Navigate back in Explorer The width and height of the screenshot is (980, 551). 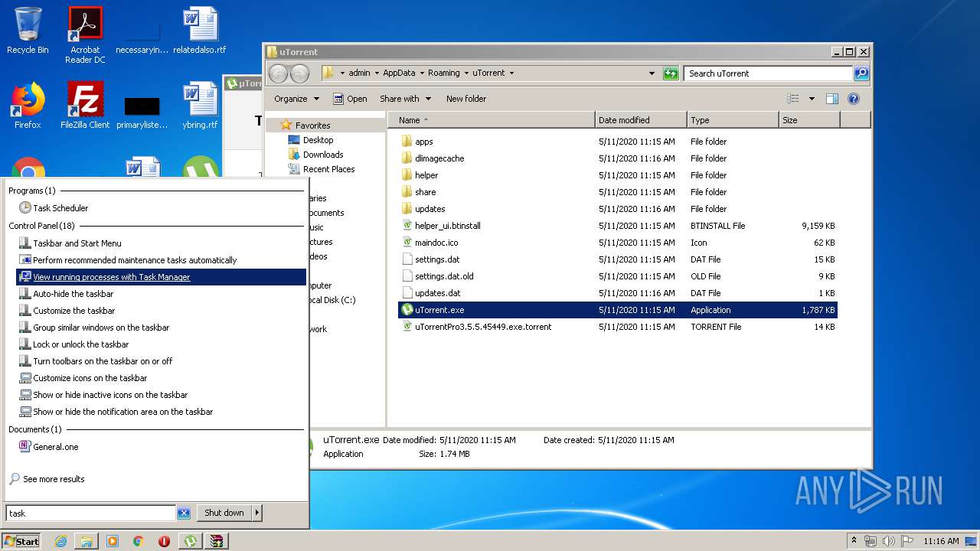pos(279,73)
